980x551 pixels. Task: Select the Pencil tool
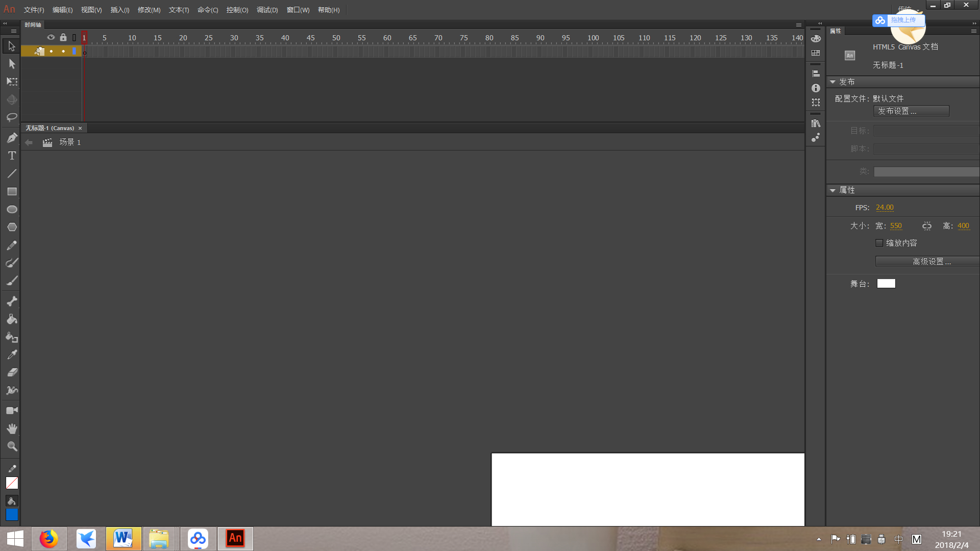[x=12, y=245]
